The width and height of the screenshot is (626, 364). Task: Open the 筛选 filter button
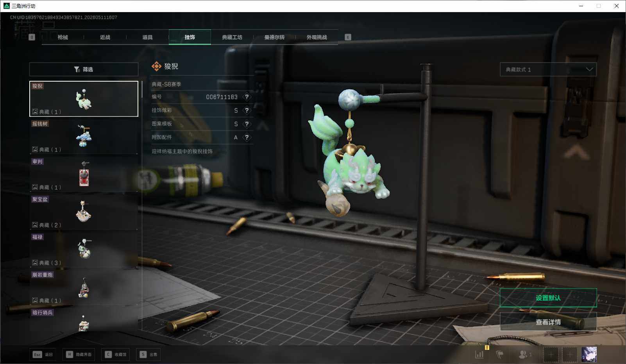(x=84, y=69)
